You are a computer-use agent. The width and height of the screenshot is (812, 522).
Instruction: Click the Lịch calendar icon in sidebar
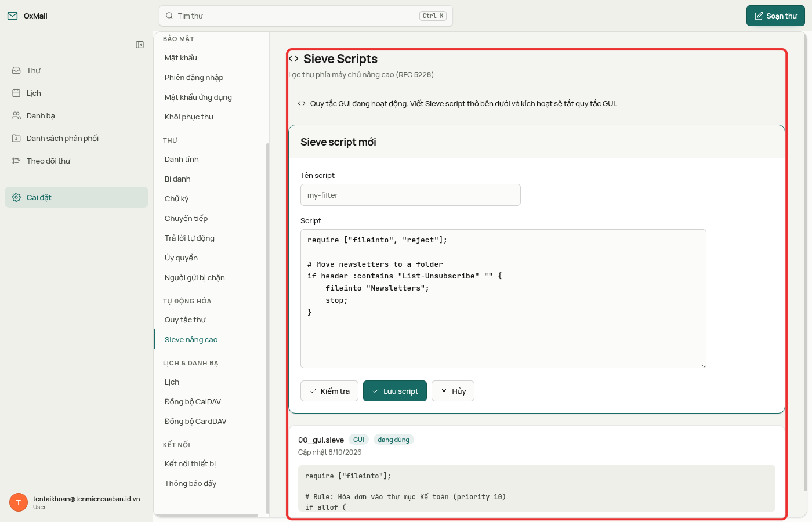[x=16, y=93]
